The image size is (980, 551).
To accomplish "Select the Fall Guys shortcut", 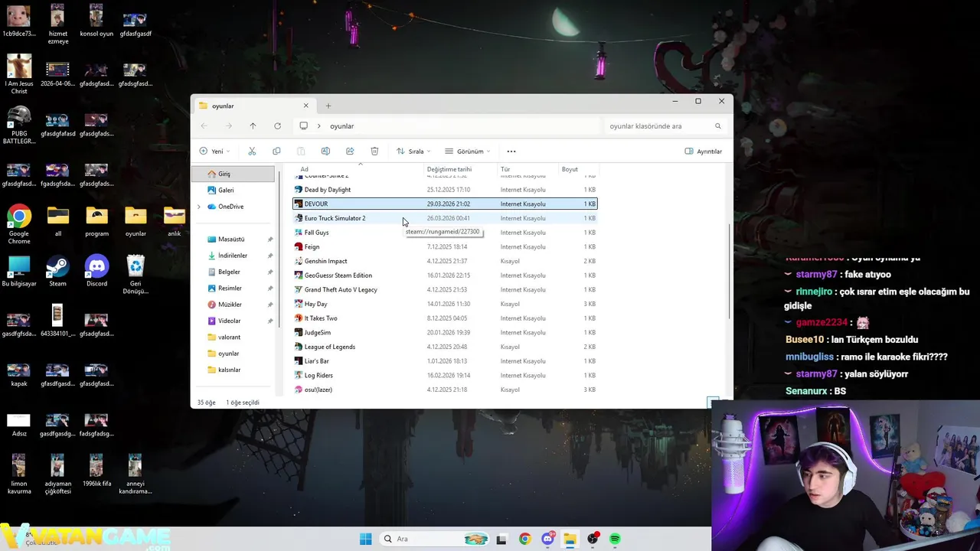I will point(445,233).
